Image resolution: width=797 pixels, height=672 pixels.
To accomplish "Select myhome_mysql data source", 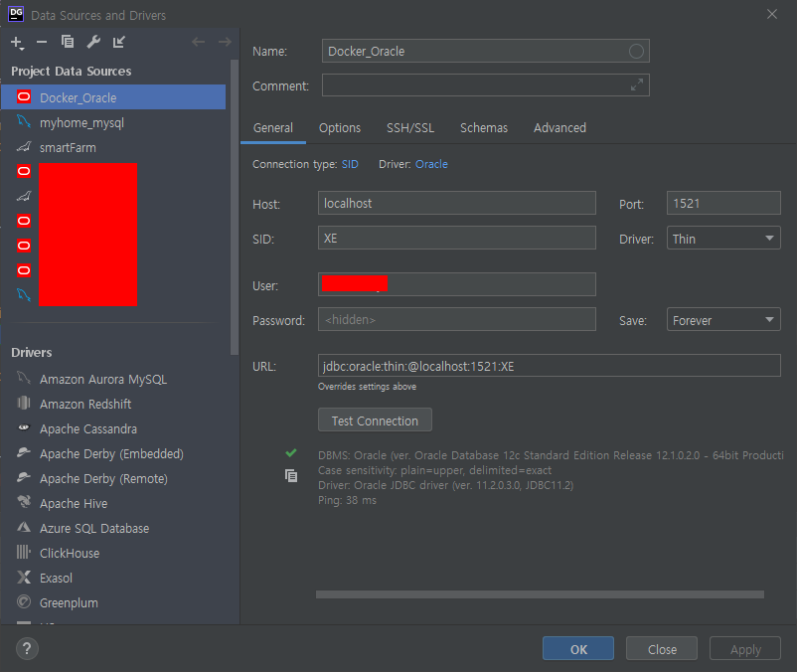I will [x=113, y=122].
